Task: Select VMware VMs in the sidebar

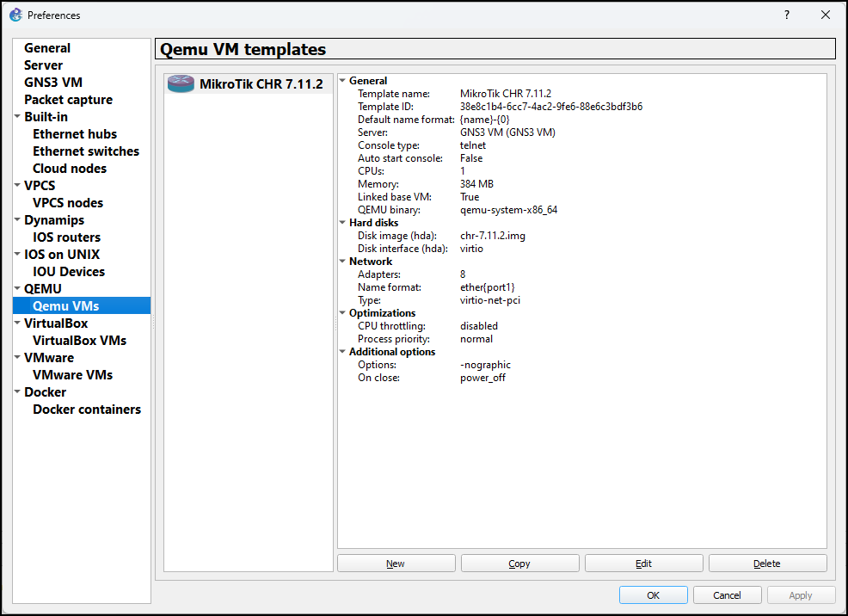Action: click(72, 375)
